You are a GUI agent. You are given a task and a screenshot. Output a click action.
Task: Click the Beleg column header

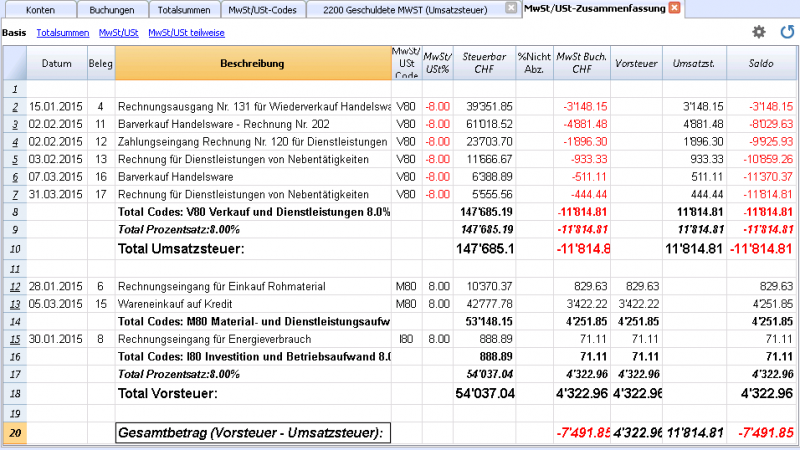(x=101, y=63)
